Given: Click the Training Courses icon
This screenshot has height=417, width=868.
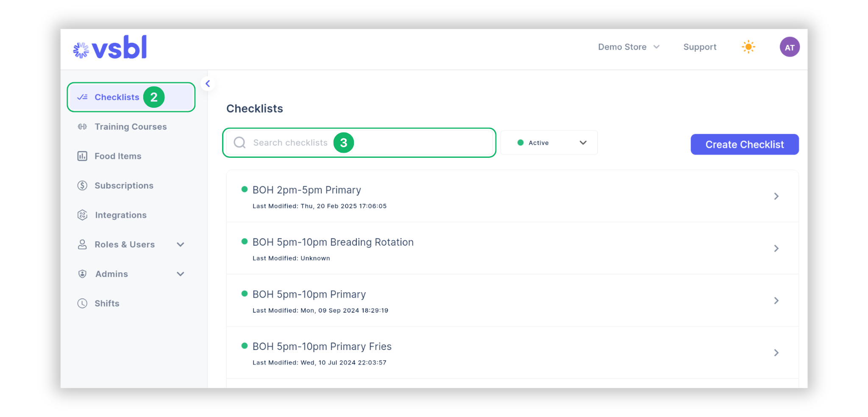Looking at the screenshot, I should pos(82,126).
